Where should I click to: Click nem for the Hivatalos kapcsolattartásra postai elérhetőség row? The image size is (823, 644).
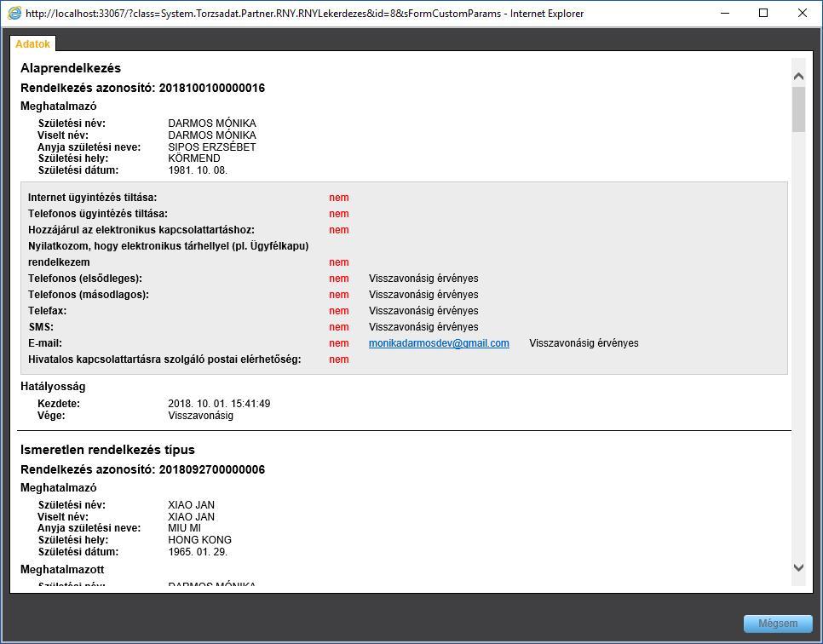(x=339, y=359)
